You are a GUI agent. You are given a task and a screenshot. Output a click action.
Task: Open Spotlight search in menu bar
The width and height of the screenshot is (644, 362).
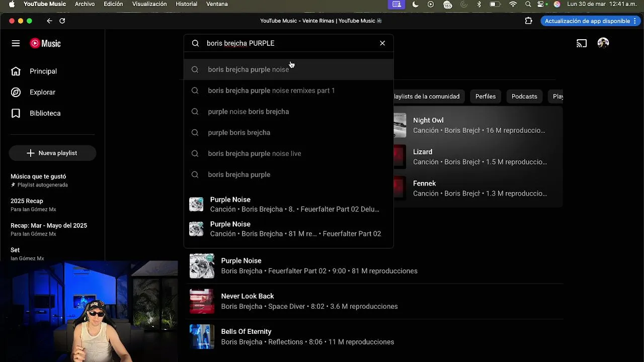pos(528,4)
